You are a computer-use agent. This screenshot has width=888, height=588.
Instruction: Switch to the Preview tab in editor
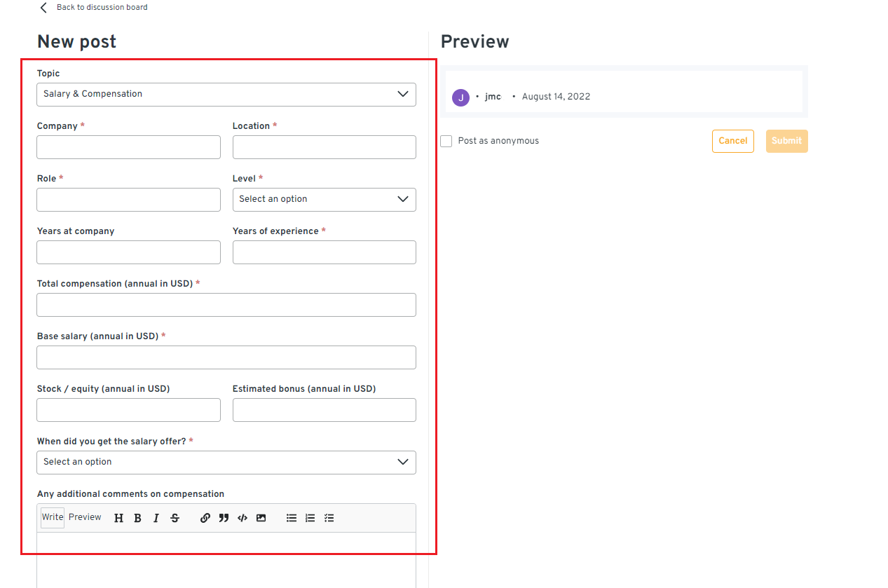click(x=85, y=517)
